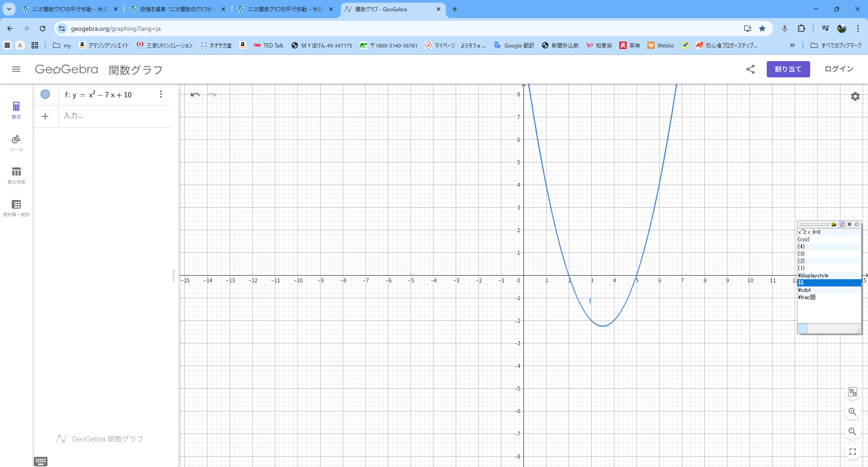Open the 表計算・統計 spreadsheet view
Image resolution: width=868 pixels, height=467 pixels.
pos(16,208)
